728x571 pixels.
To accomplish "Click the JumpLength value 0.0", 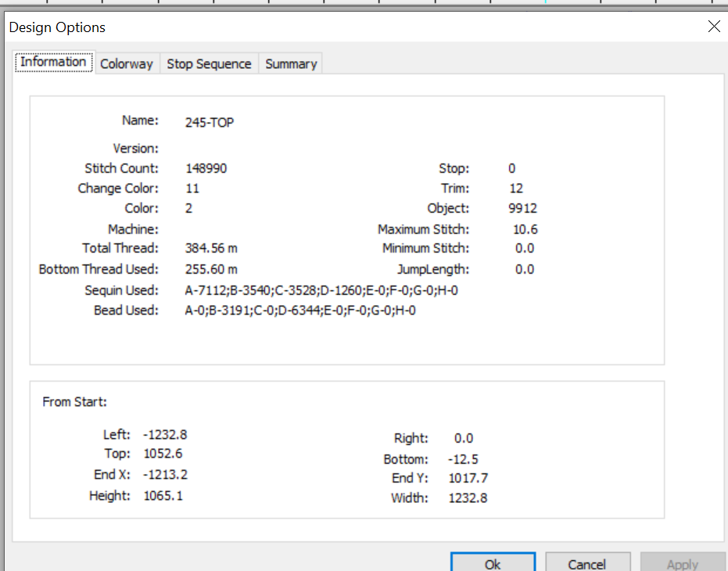I will [525, 269].
